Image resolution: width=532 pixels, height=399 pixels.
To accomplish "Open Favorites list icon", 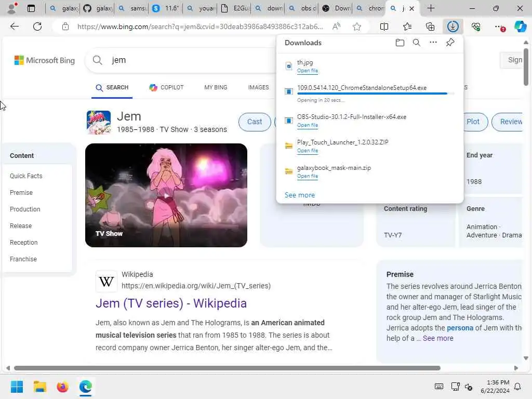I will click(407, 26).
